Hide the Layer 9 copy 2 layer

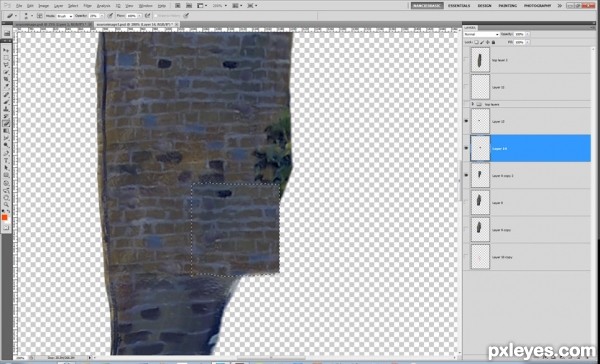click(466, 175)
